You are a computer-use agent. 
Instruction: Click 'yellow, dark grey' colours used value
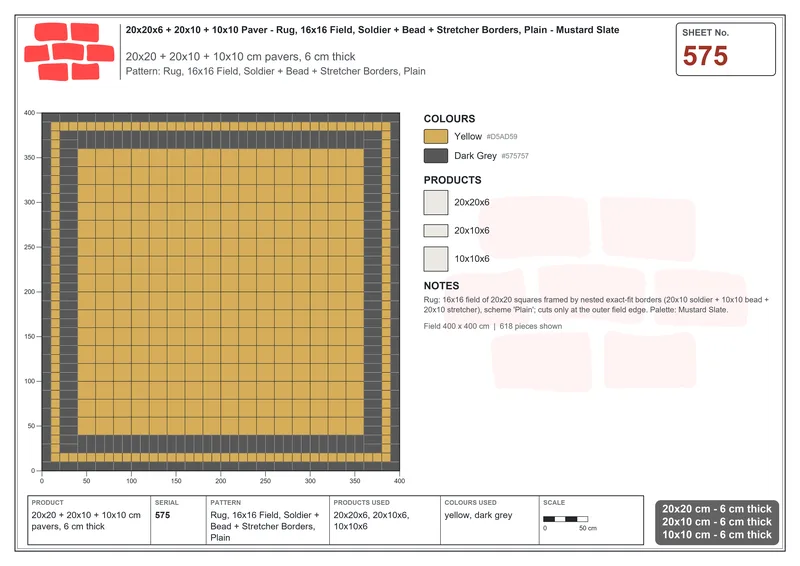pyautogui.click(x=478, y=515)
